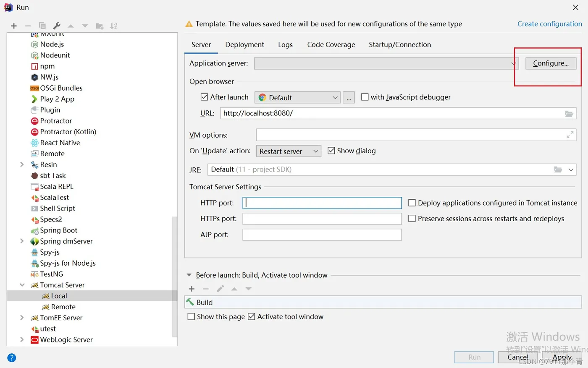588x368 pixels.
Task: Copy configuration using the duplicate icon
Action: click(x=42, y=26)
